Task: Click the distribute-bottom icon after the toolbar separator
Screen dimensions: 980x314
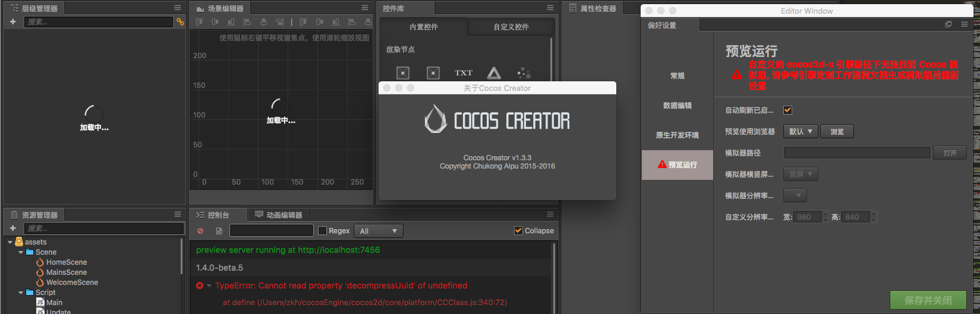Action: (x=336, y=22)
